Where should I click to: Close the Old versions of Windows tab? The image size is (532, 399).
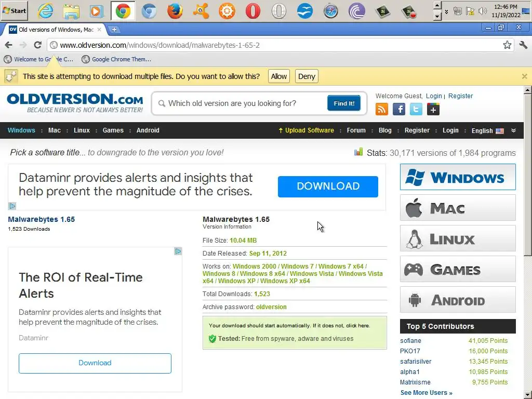99,30
